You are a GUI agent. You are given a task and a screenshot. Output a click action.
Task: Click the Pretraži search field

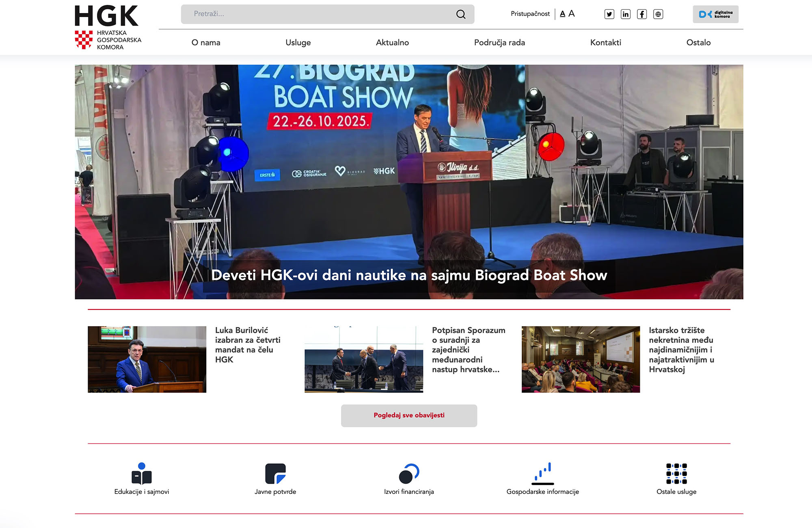coord(317,14)
